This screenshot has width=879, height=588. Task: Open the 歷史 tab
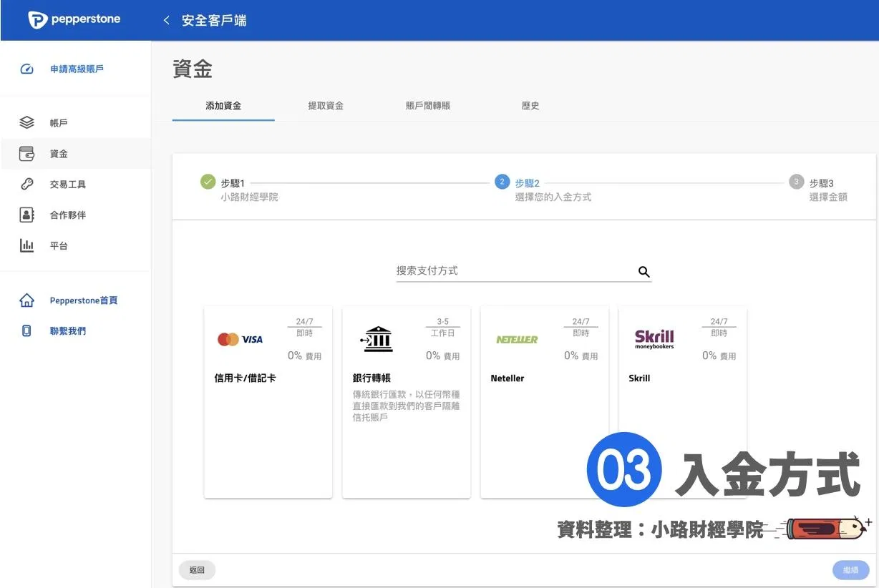point(530,106)
